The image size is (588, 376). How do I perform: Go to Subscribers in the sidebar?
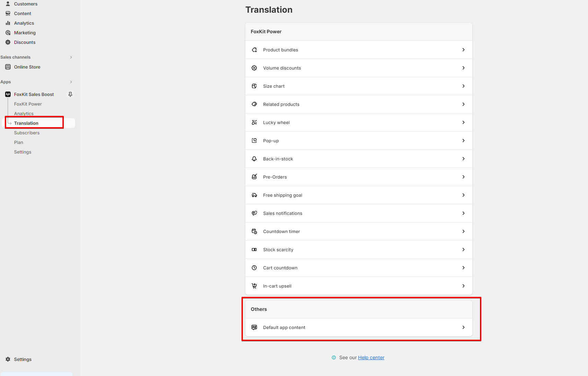[x=27, y=133]
